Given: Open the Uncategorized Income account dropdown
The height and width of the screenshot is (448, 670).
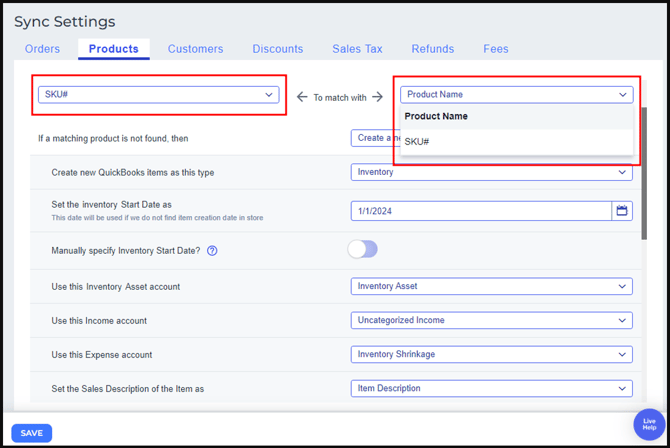Looking at the screenshot, I should [x=491, y=320].
